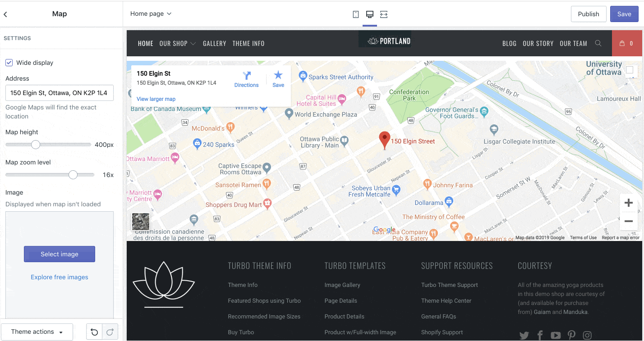The image size is (644, 341).
Task: Open the Home page dropdown
Action: (151, 14)
